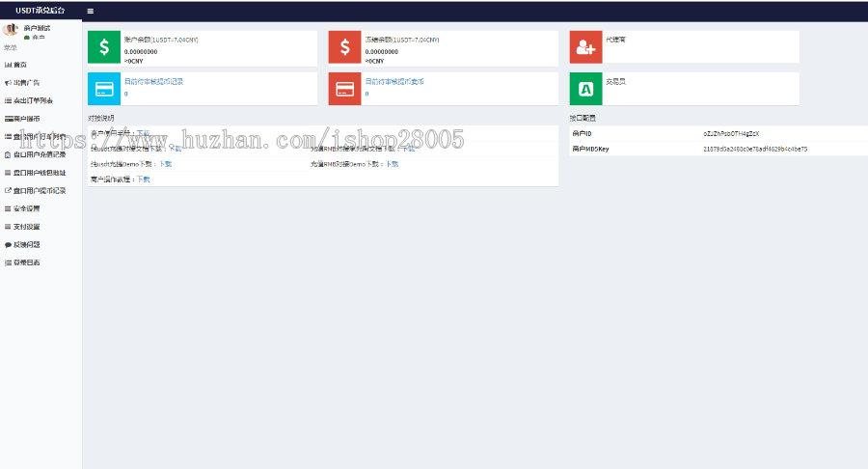Click the merchant username beside the avatar

(37, 28)
